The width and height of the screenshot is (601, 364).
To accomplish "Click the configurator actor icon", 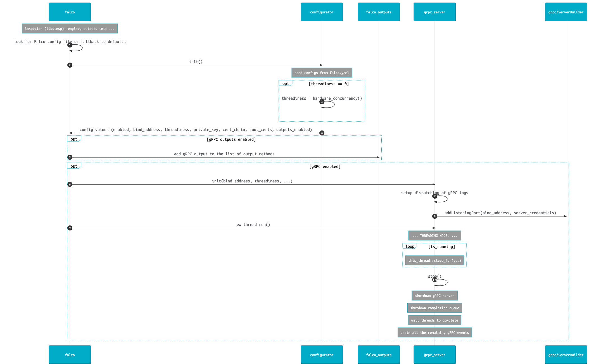I will coord(322,12).
